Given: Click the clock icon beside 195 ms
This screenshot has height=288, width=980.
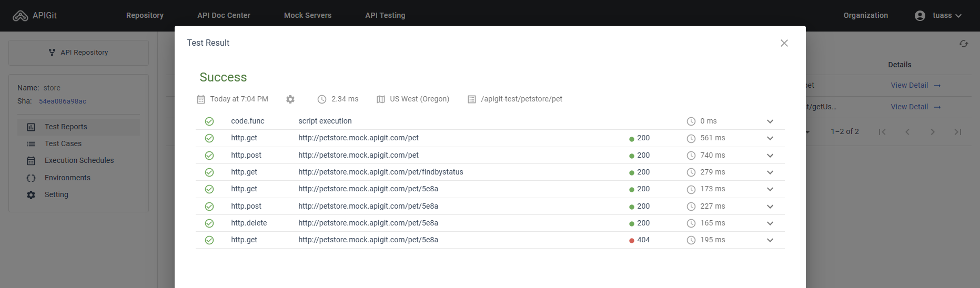Looking at the screenshot, I should [x=691, y=240].
